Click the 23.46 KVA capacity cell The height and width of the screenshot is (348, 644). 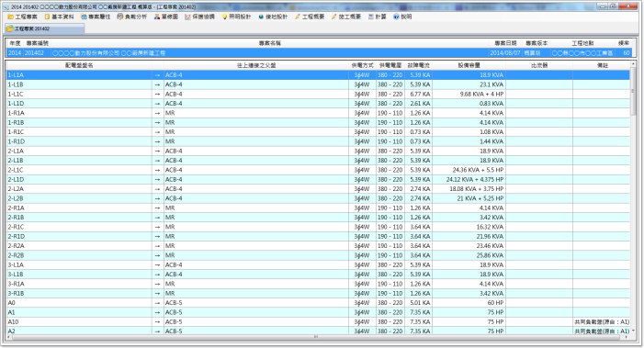[x=469, y=246]
